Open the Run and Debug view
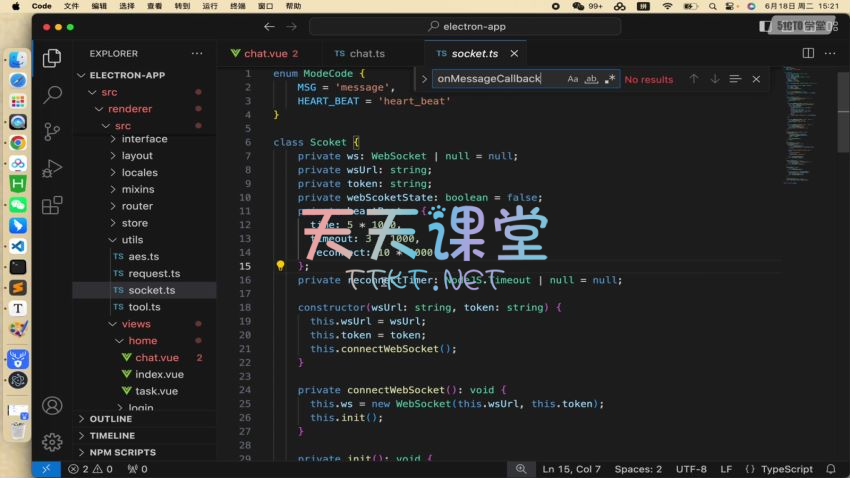 (52, 168)
